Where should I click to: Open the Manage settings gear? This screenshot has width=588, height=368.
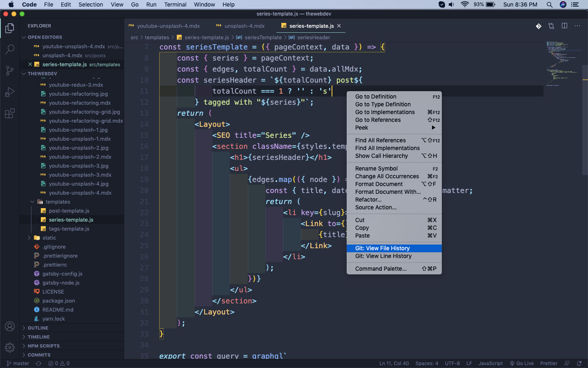10,348
